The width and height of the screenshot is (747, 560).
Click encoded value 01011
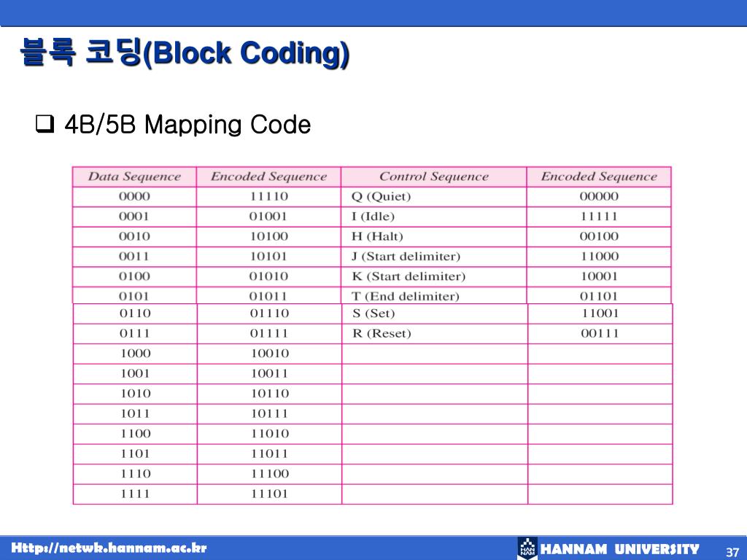[268, 296]
